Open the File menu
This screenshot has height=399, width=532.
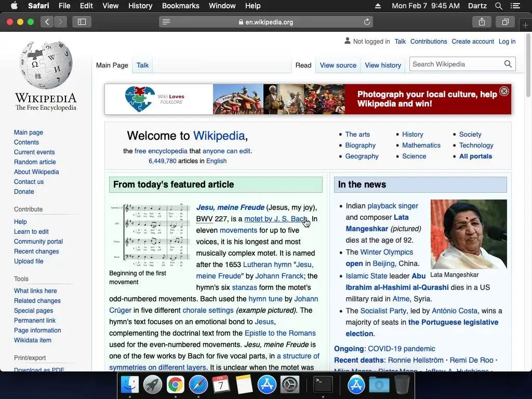tap(64, 6)
